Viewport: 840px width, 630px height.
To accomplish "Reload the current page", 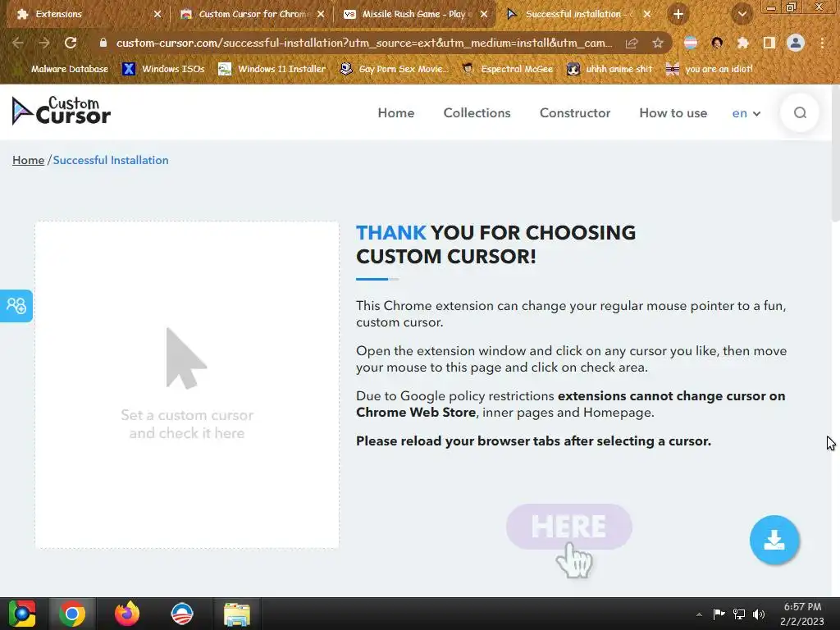I will point(71,43).
